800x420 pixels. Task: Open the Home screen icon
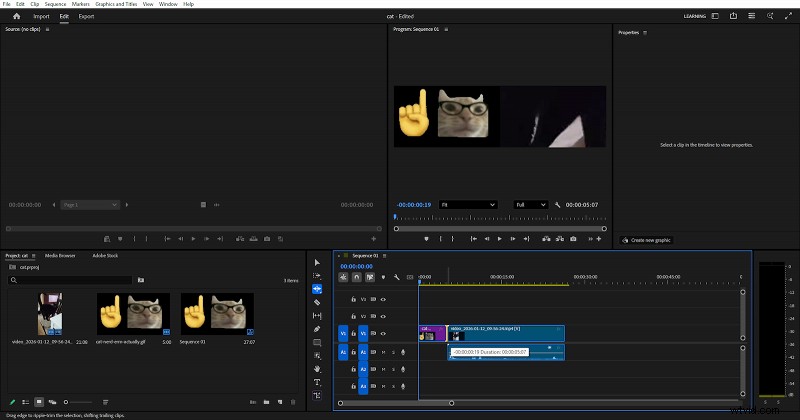(x=16, y=16)
